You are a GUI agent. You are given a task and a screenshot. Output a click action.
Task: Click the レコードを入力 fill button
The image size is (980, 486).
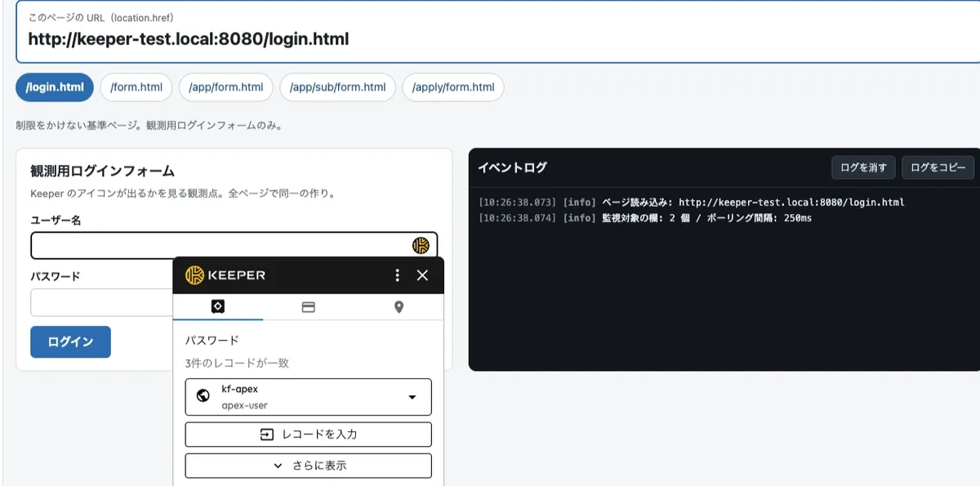[309, 434]
